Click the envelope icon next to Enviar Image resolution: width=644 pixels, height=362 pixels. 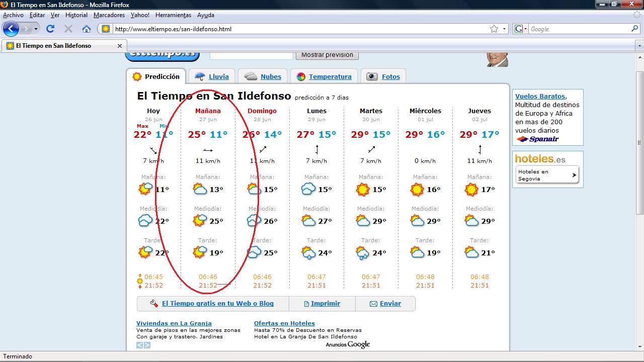pyautogui.click(x=373, y=304)
